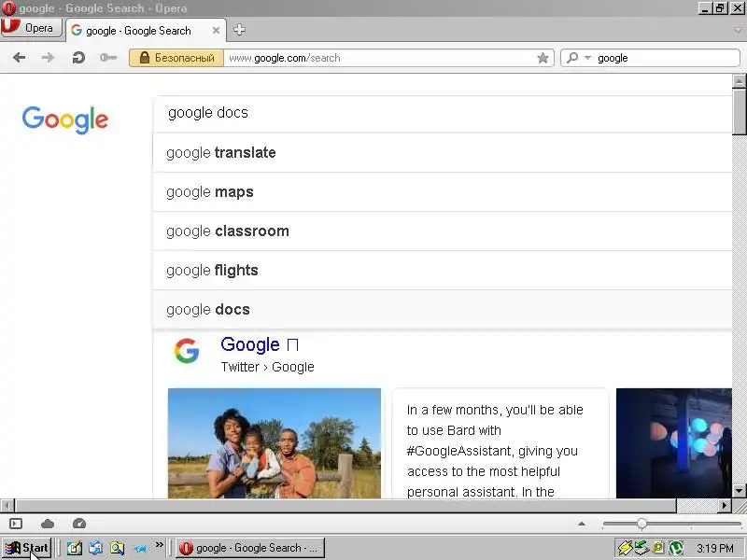Click the Opera Turbo speedometer icon
Screen dimensions: 747x560
79,524
